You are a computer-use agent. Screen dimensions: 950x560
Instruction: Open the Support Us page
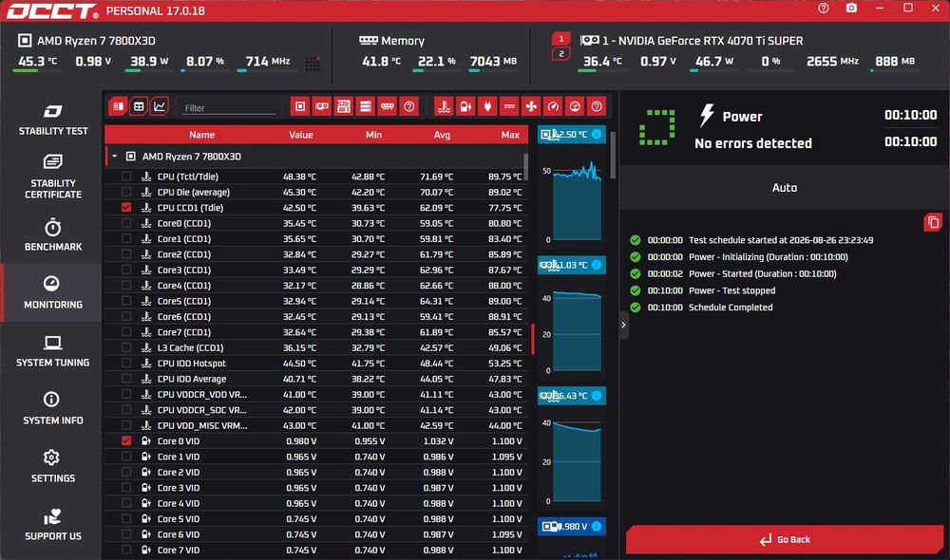(52, 524)
